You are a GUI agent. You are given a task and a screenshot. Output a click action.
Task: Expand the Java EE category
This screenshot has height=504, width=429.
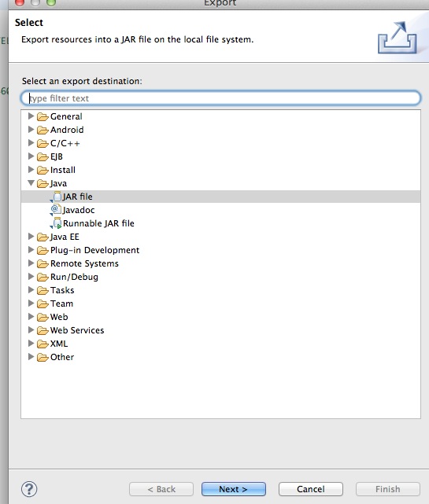(x=31, y=237)
